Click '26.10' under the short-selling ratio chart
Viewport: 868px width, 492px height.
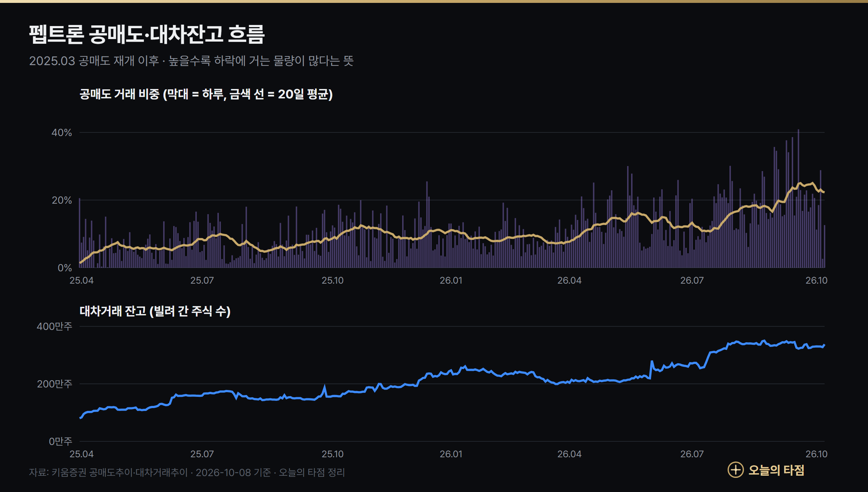point(816,280)
